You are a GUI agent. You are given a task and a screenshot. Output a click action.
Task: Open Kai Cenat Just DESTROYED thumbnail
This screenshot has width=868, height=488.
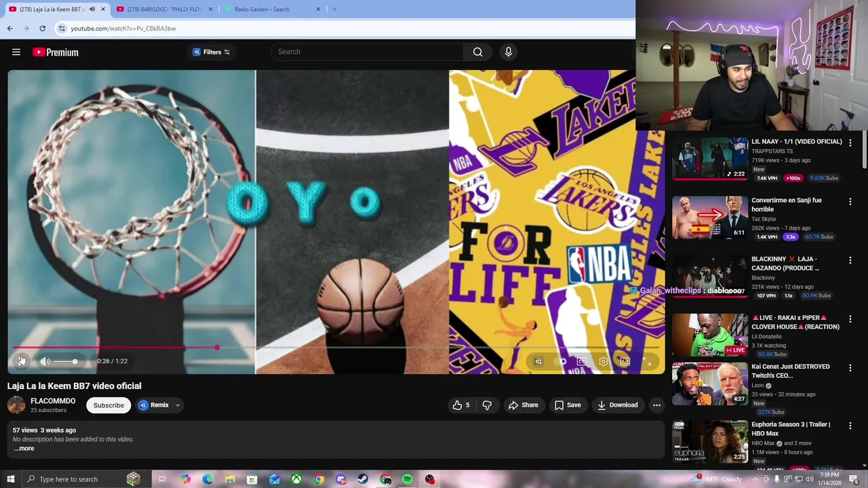click(710, 384)
